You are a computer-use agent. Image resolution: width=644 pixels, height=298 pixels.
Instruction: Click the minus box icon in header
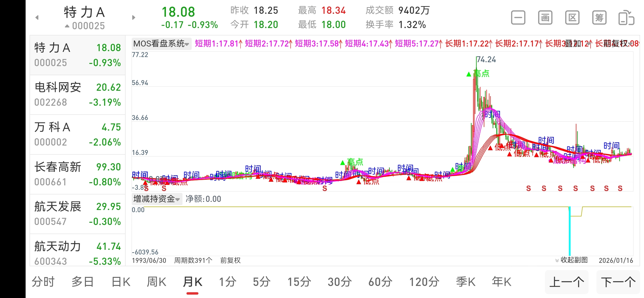(x=518, y=18)
